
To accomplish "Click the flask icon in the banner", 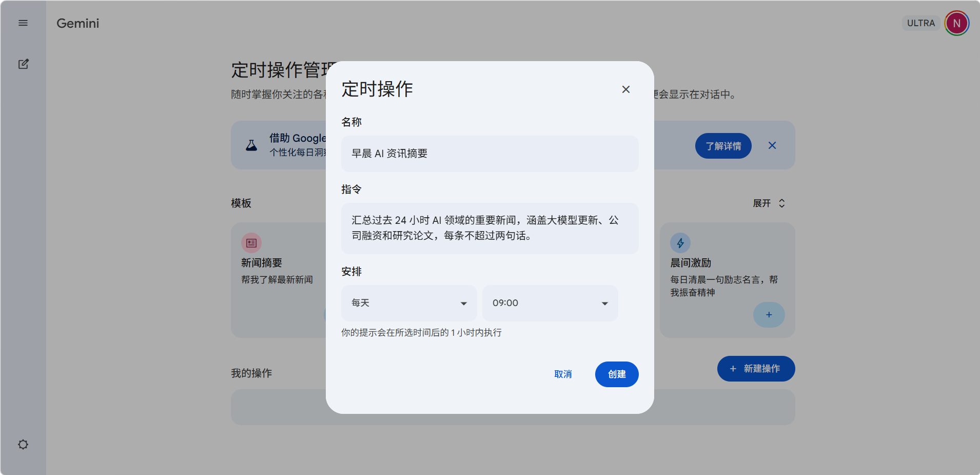I will pyautogui.click(x=251, y=145).
